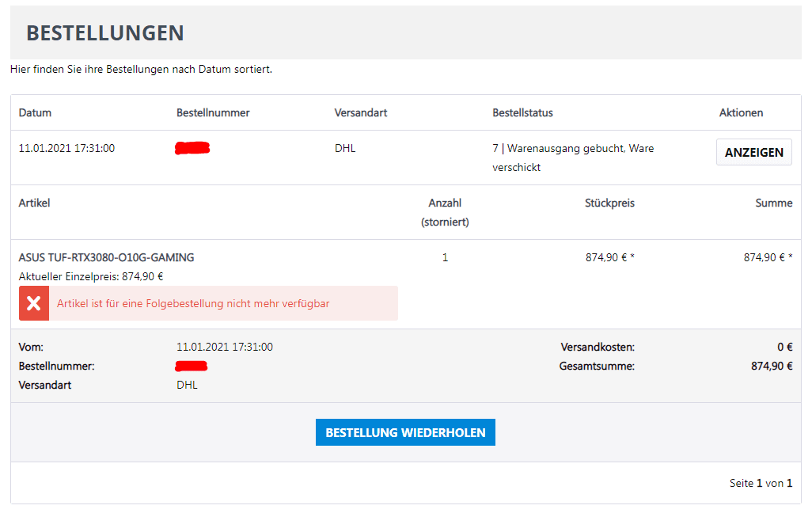Viewport: 812px width, 513px height.
Task: Click the 'Seite 1 von 1' pagination text
Action: 761,483
